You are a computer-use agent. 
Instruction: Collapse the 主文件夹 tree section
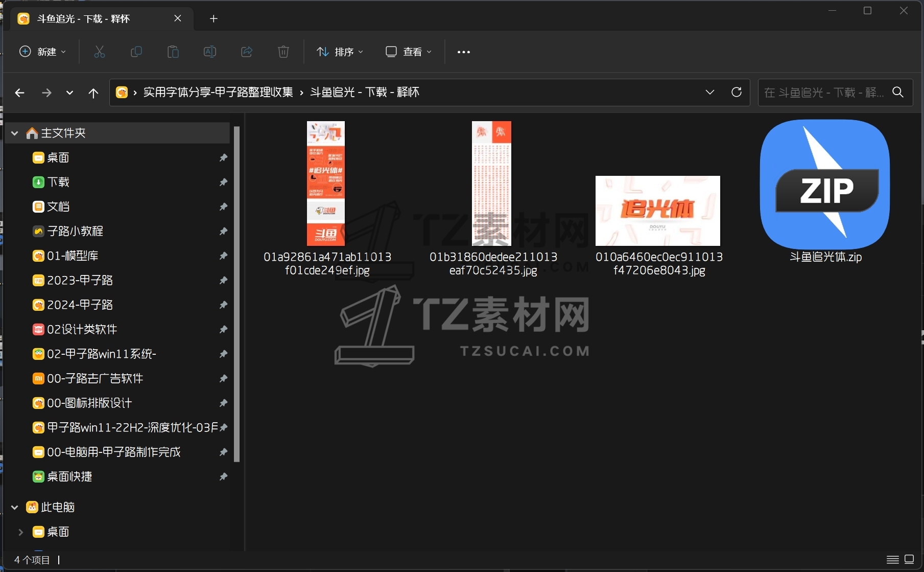[15, 133]
